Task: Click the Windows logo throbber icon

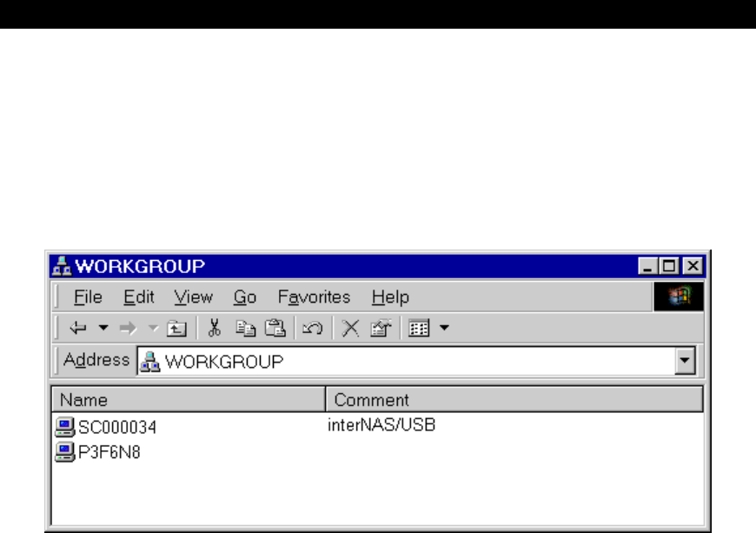Action: 679,296
